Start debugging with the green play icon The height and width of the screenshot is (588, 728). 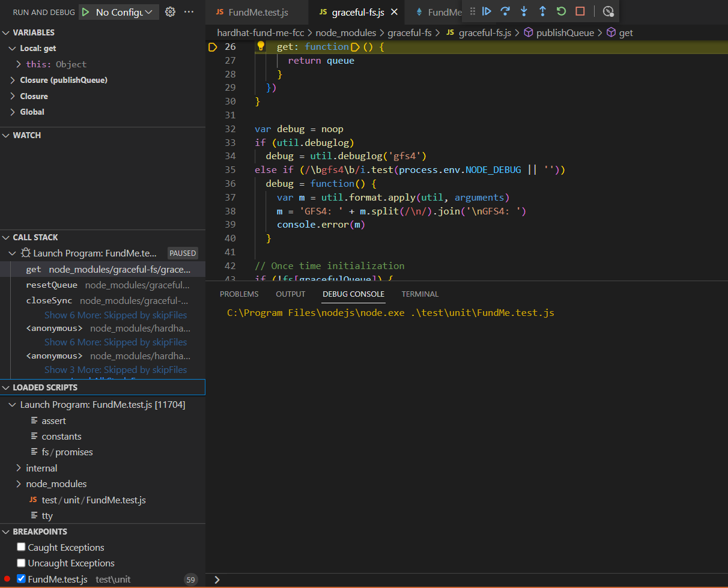pyautogui.click(x=85, y=12)
